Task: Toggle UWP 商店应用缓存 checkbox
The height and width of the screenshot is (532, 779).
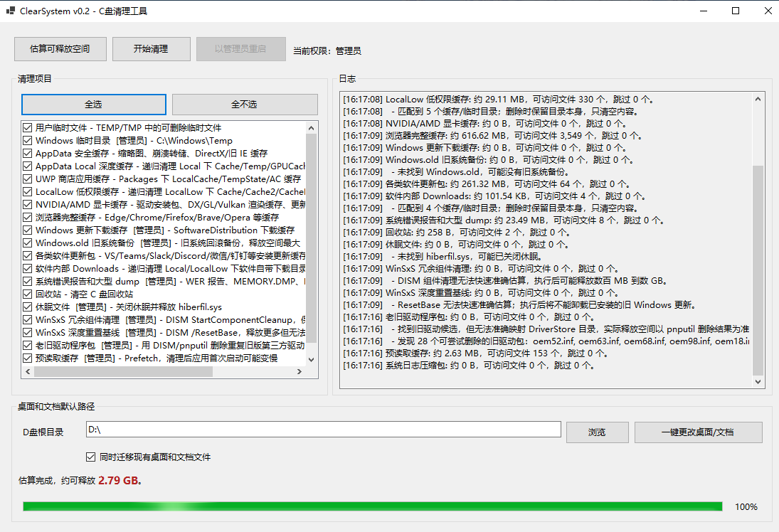Action: (x=27, y=179)
